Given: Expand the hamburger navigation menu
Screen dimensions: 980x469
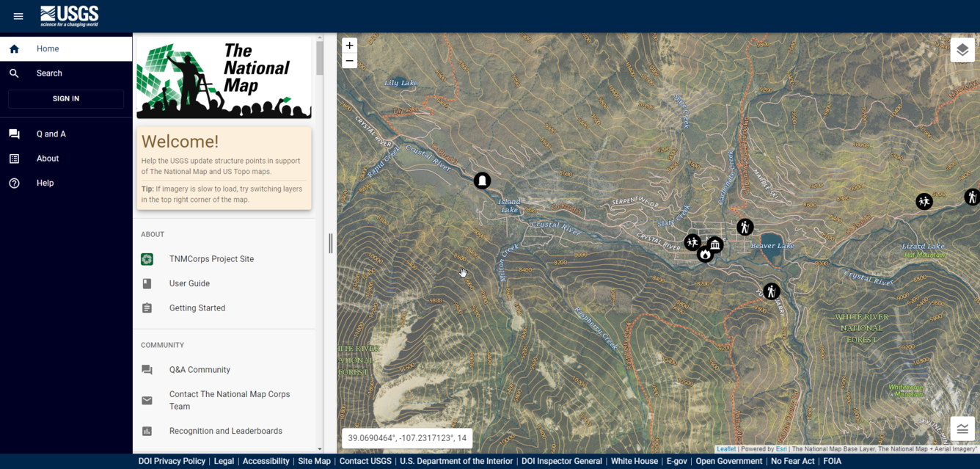Looking at the screenshot, I should [18, 16].
